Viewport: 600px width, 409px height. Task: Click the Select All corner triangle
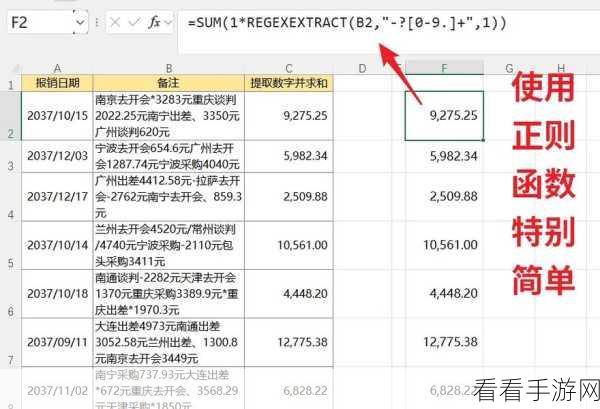pyautogui.click(x=15, y=69)
